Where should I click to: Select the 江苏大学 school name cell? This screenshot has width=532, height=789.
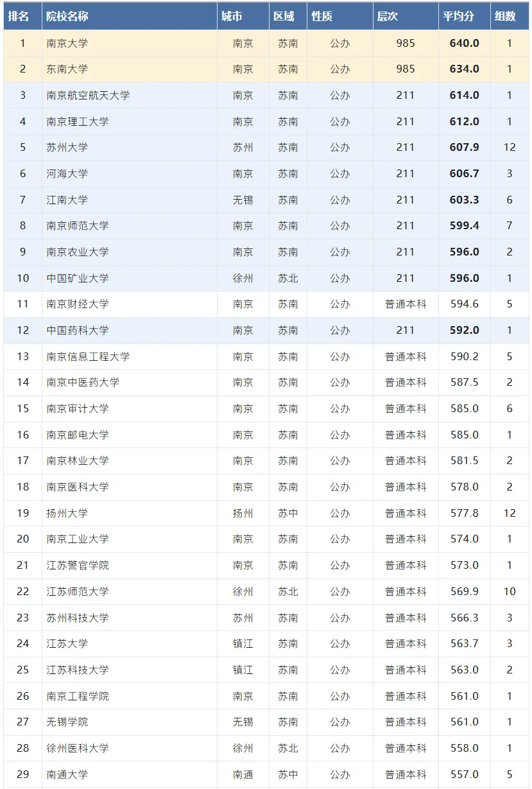(129, 644)
